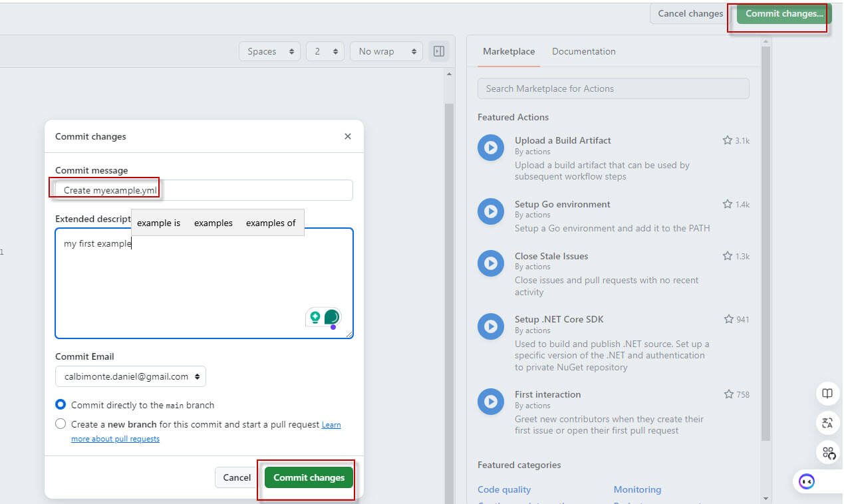844x504 pixels.
Task: Open the side panel toggle next to No wrap
Action: (438, 51)
